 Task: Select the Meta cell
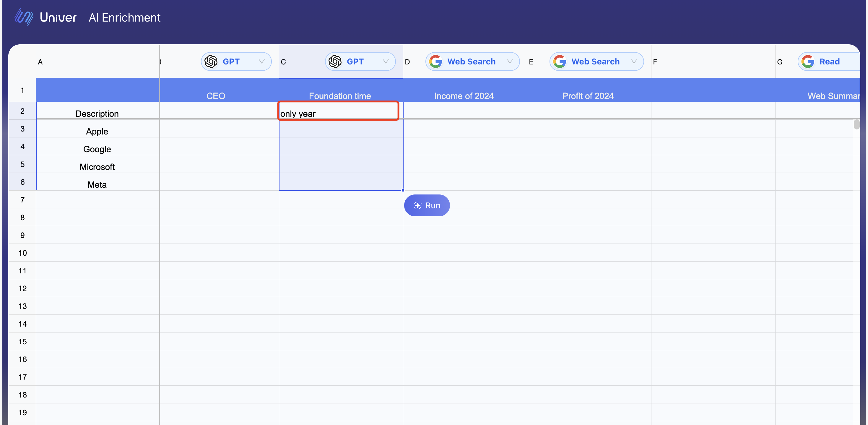tap(98, 182)
